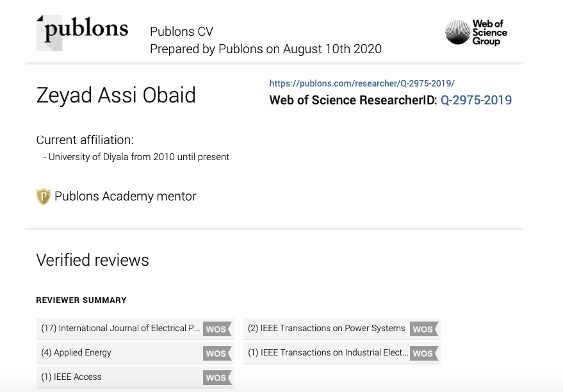Select the (4) Applied Energy entry

(x=135, y=353)
